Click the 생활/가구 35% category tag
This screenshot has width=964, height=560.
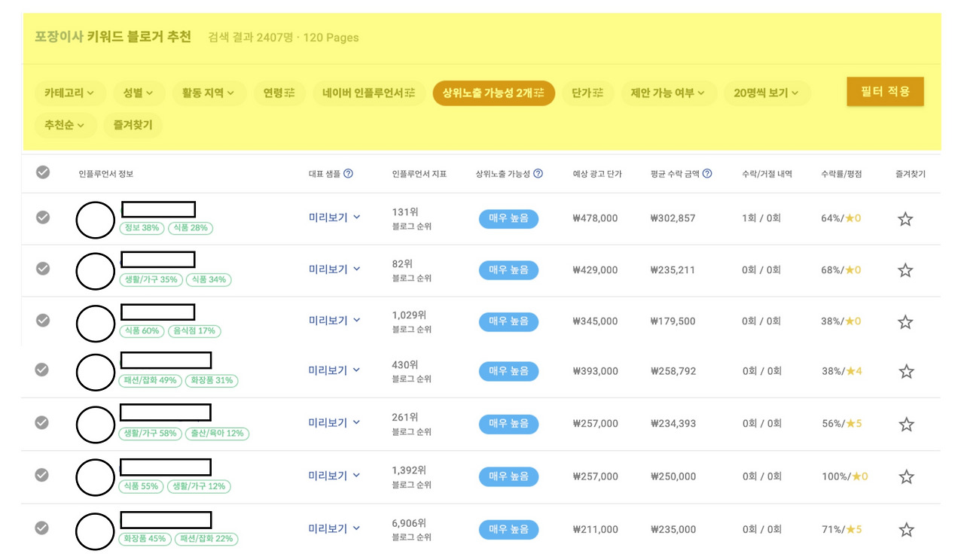click(x=151, y=279)
